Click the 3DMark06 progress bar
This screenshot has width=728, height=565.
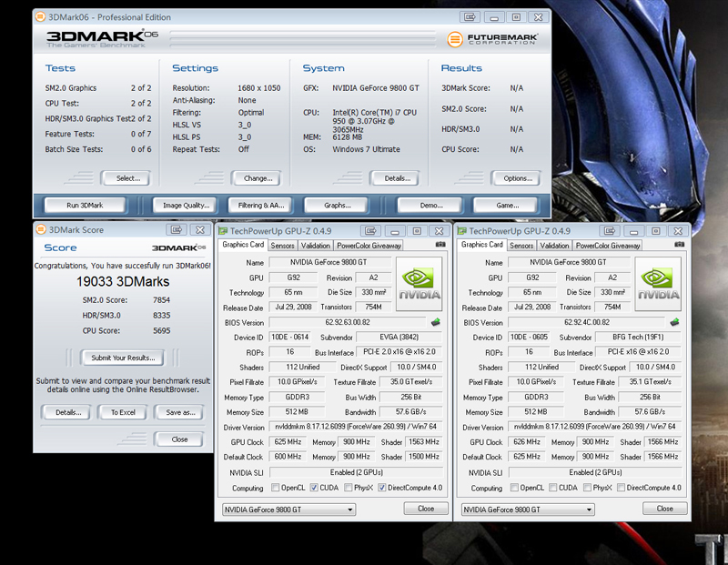pyautogui.click(x=303, y=39)
